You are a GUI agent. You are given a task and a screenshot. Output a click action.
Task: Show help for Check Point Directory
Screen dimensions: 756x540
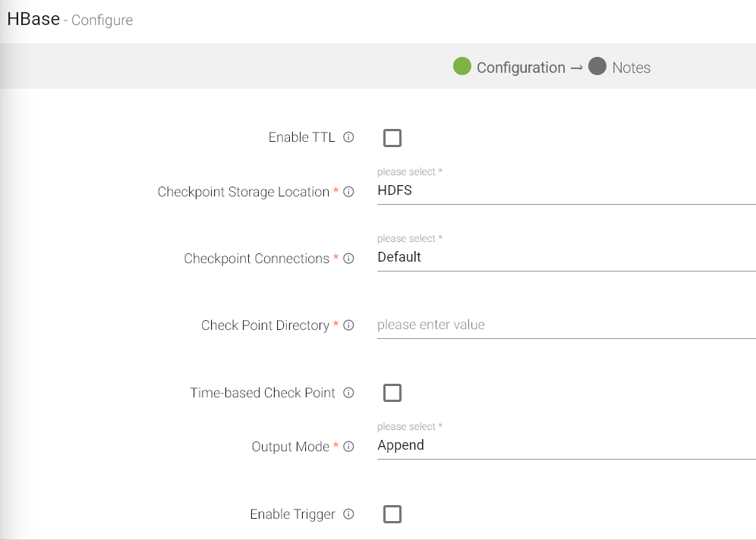[x=348, y=325]
